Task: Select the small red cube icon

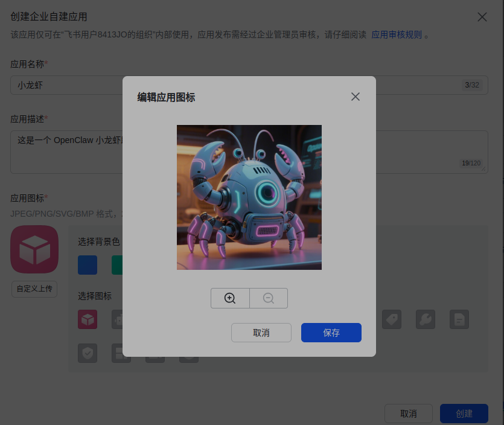Action: (x=88, y=319)
